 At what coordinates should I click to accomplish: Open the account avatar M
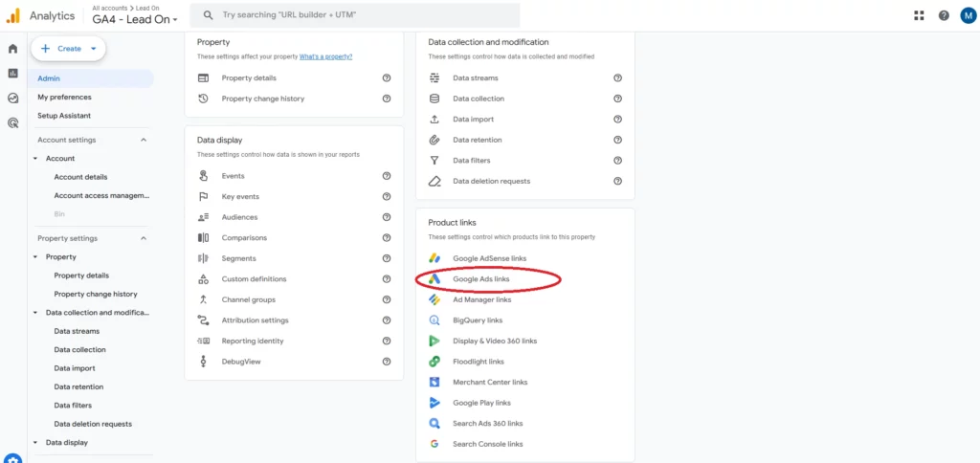968,15
